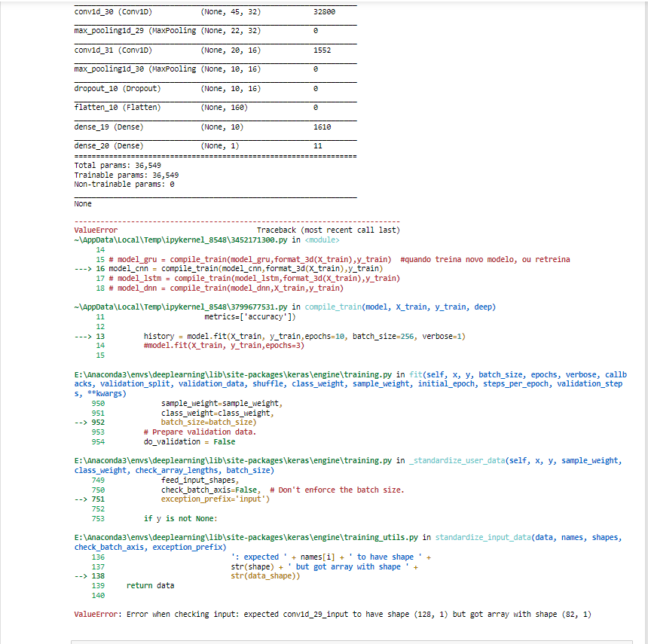The image size is (648, 644).
Task: Click output shape (None, 22, 32)
Action: [x=231, y=31]
